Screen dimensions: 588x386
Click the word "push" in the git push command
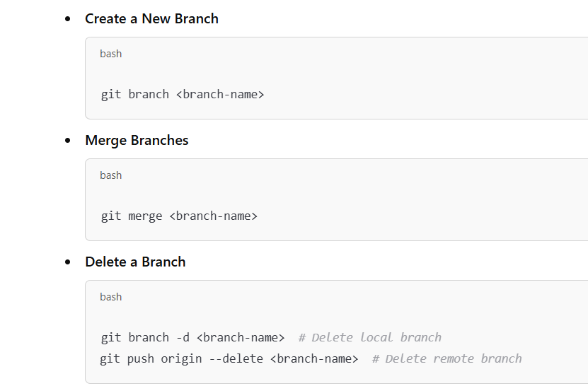[x=141, y=358]
